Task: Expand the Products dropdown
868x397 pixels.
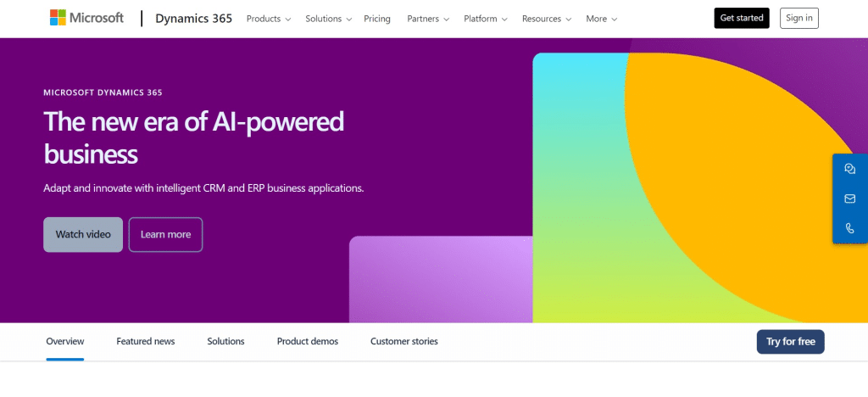Action: tap(269, 19)
